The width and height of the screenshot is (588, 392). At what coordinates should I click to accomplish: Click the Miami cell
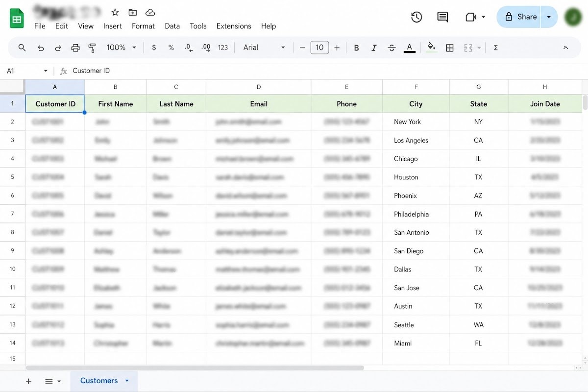pos(416,343)
